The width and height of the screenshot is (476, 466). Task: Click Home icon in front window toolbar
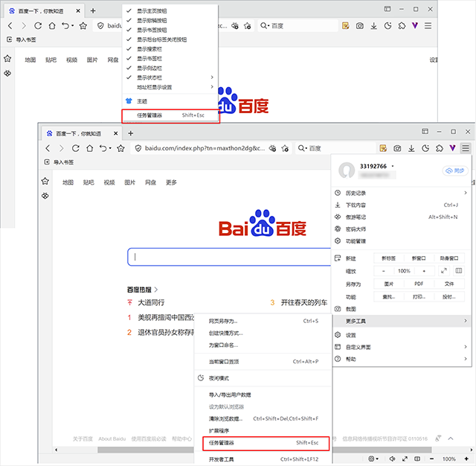(89, 148)
